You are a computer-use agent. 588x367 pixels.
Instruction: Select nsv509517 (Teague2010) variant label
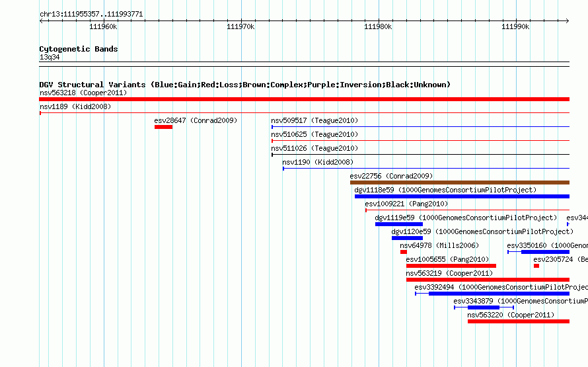click(314, 120)
